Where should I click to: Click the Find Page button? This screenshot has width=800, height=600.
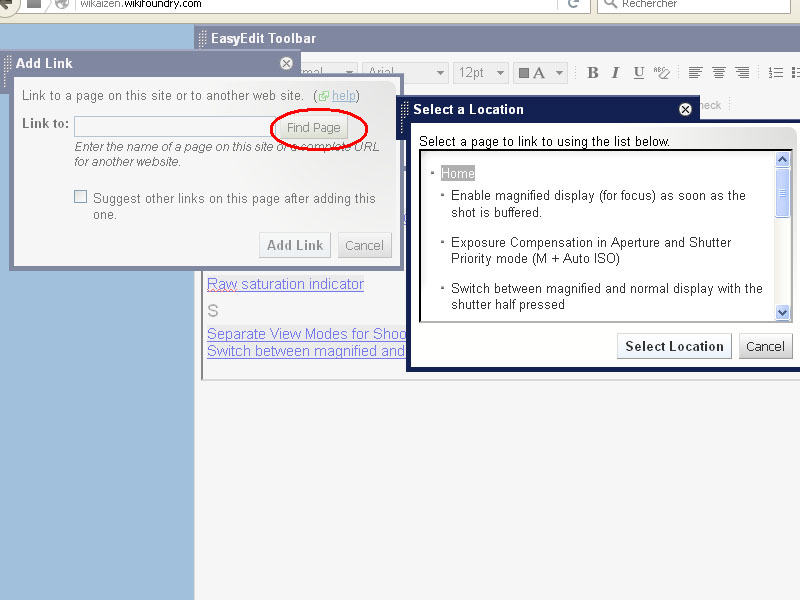pos(313,128)
